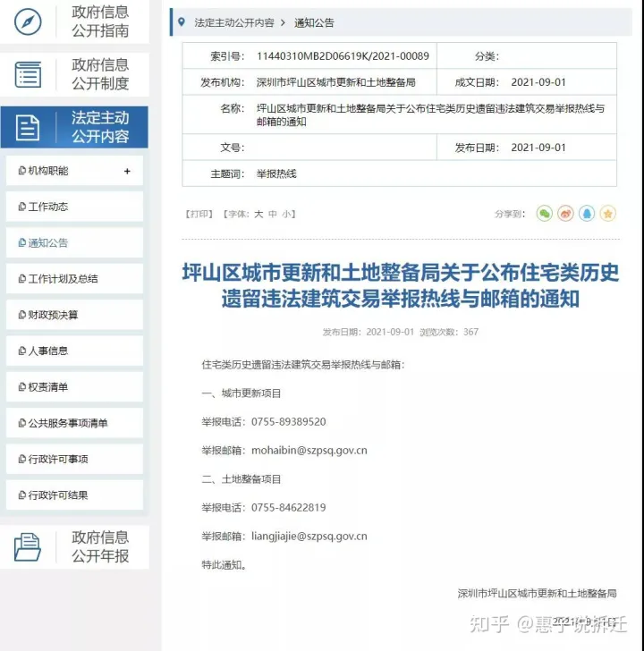
Task: Share via the yellow QZone star icon
Action: pyautogui.click(x=608, y=214)
